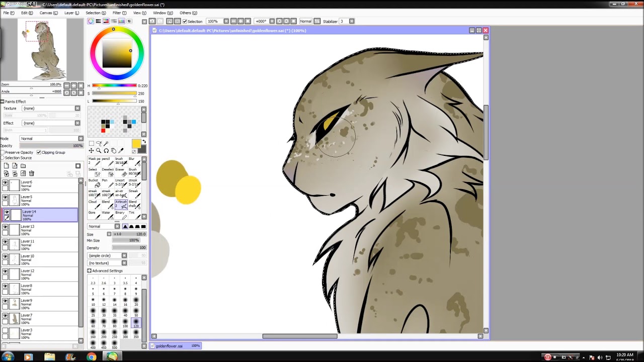
Task: Select the Move tool
Action: [x=91, y=150]
